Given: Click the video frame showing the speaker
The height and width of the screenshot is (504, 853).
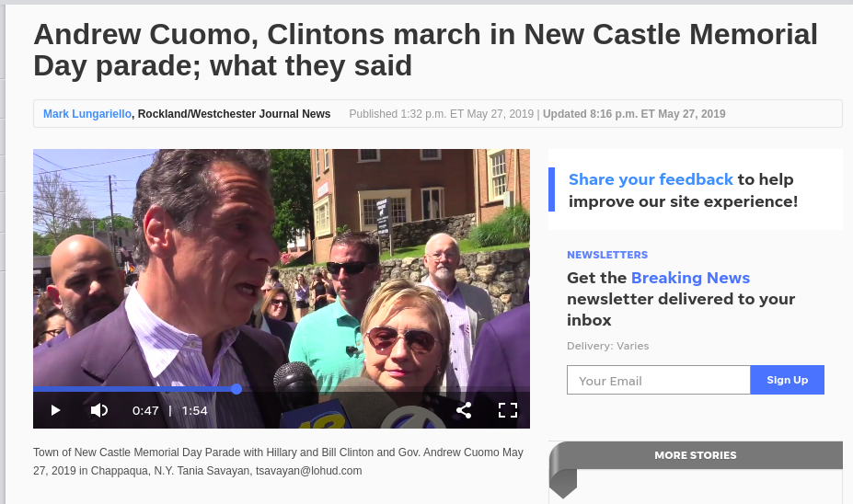Looking at the screenshot, I should click(282, 267).
